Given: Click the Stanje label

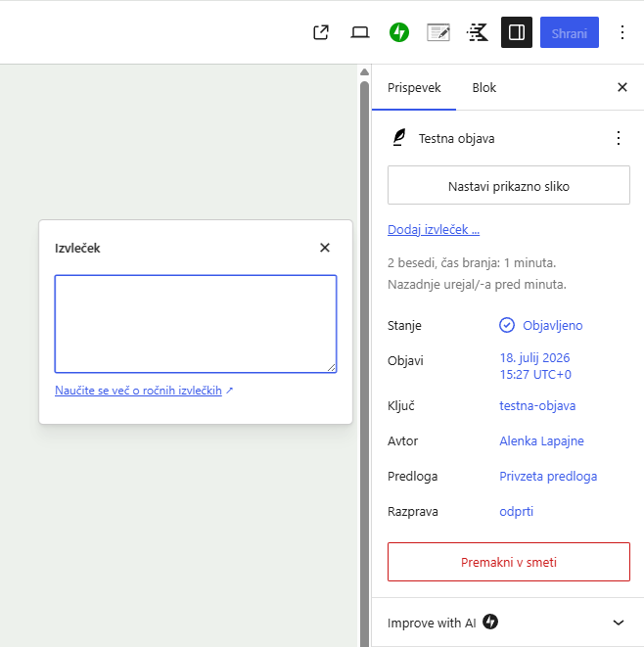Looking at the screenshot, I should [404, 326].
